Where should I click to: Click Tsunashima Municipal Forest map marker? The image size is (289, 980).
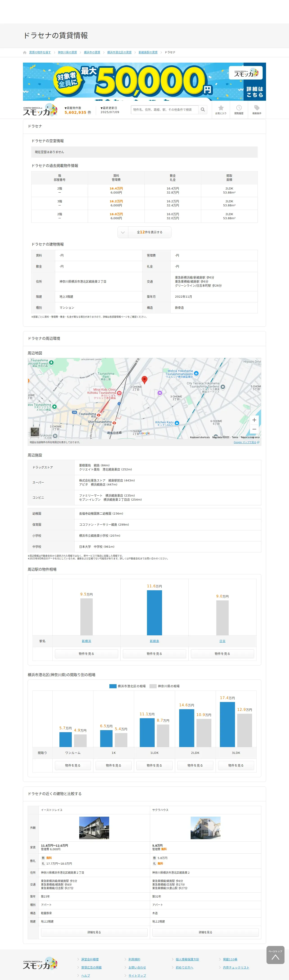tap(51, 362)
